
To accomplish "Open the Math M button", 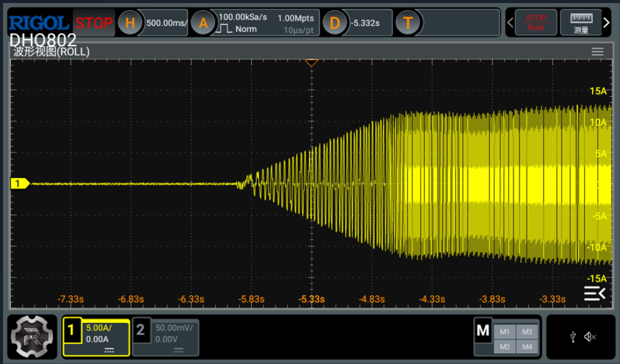I will tap(483, 330).
